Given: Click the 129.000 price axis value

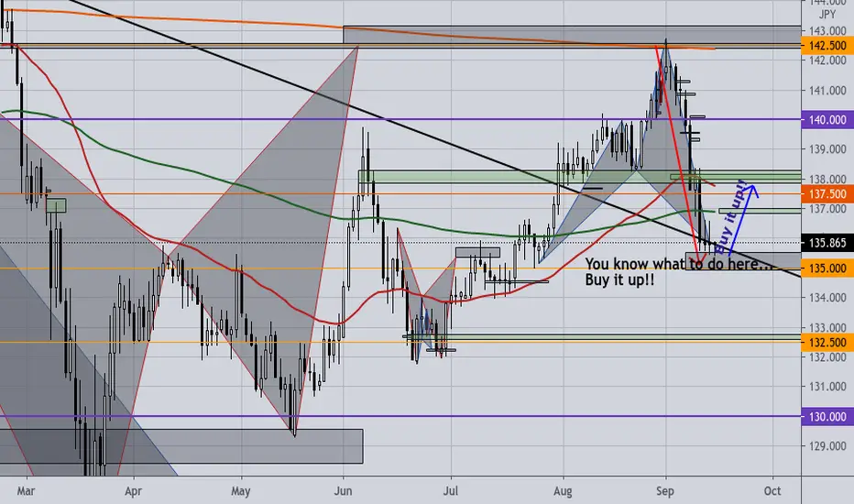Looking at the screenshot, I should (x=827, y=446).
